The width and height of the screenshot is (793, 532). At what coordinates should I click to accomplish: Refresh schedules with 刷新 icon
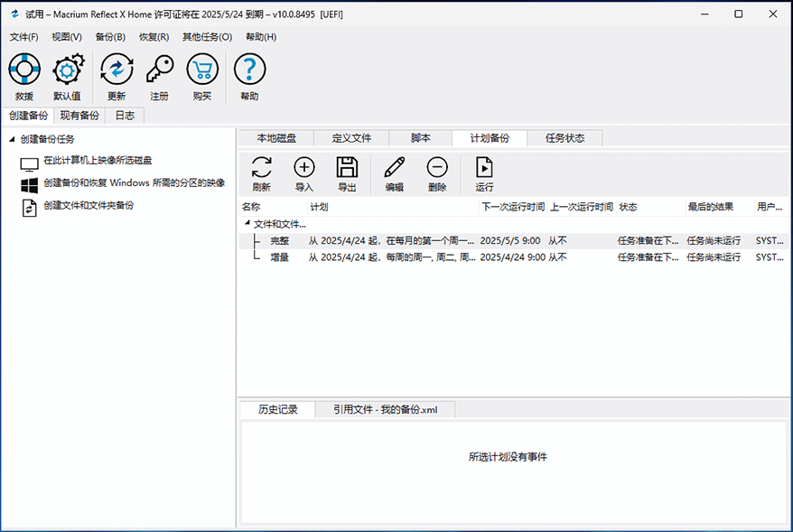tap(261, 167)
